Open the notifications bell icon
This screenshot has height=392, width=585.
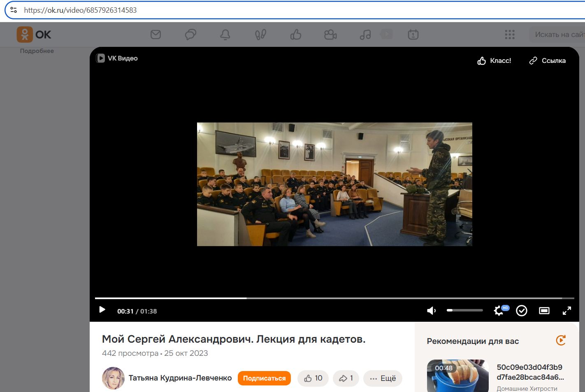tap(225, 35)
